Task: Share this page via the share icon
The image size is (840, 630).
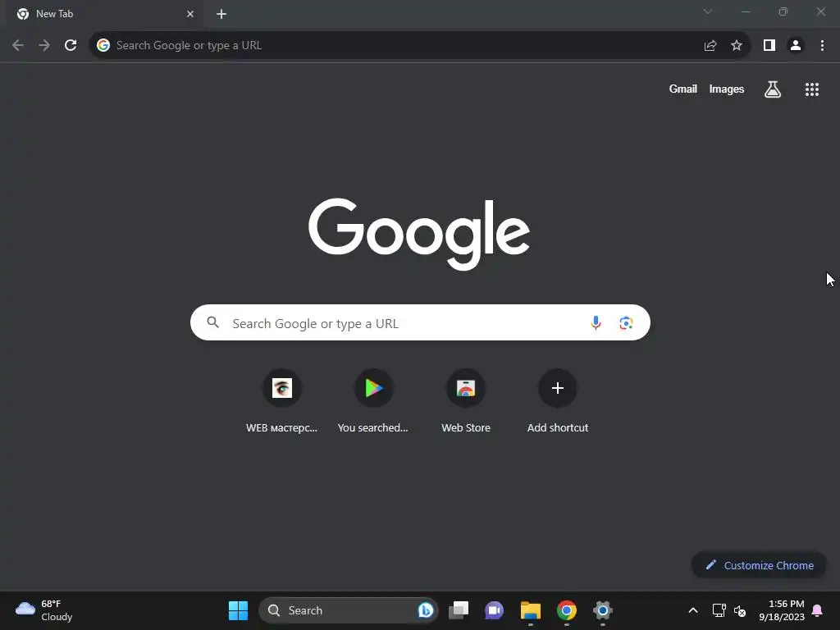Action: tap(710, 46)
